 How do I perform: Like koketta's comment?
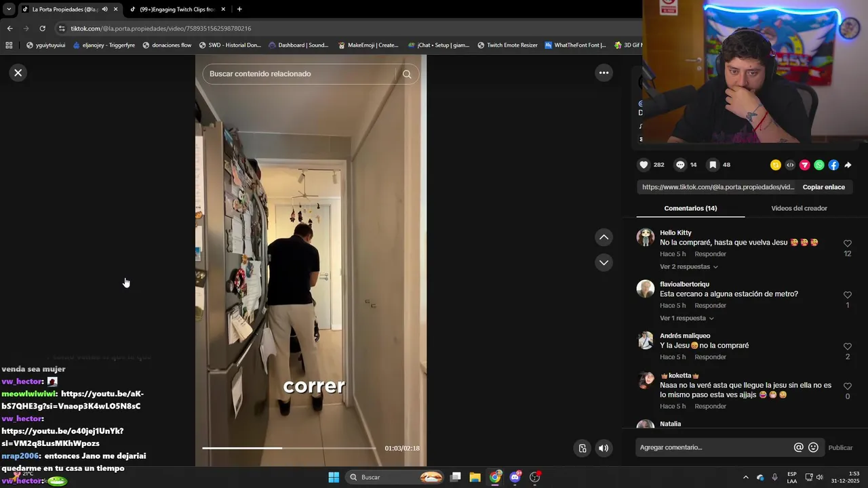tap(848, 386)
